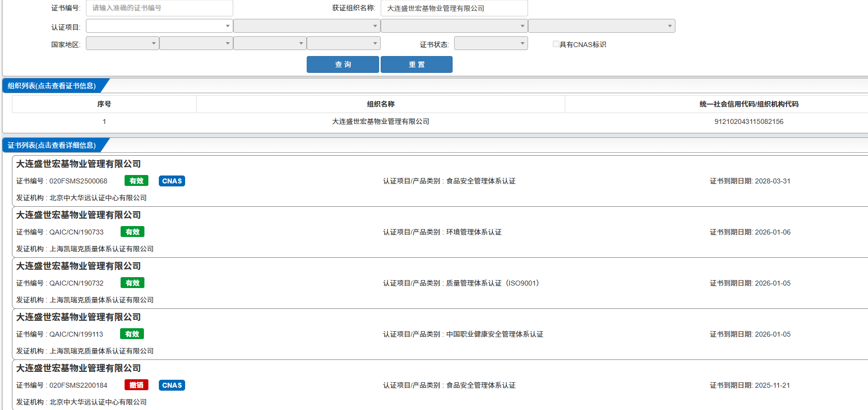Expand the third 国家地区 dropdown

[x=270, y=43]
